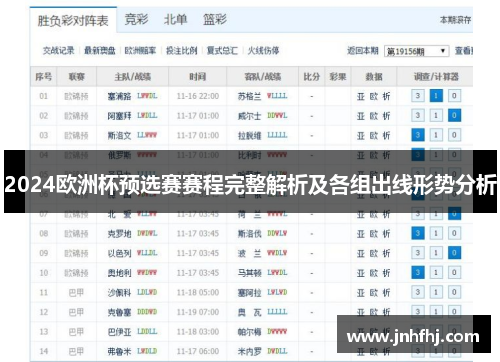Toggle the selected 0 pick in row 02
Viewport: 500px width, 362px height.
(x=454, y=116)
